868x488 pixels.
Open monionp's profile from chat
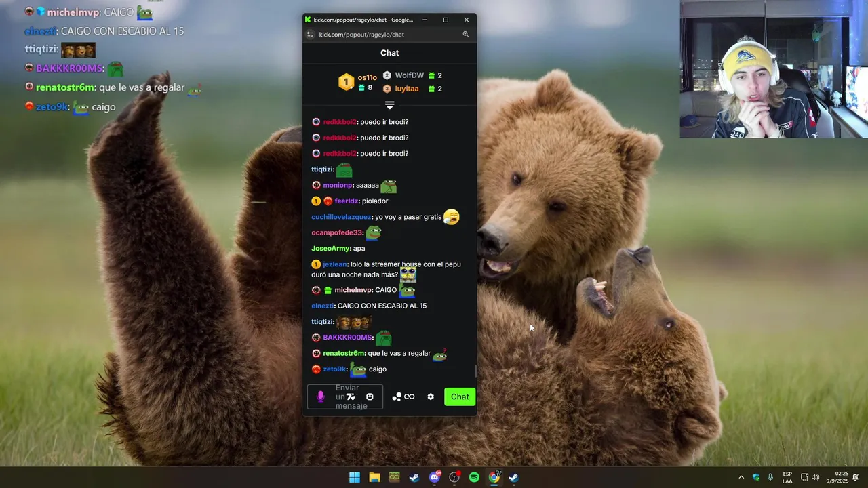(338, 185)
